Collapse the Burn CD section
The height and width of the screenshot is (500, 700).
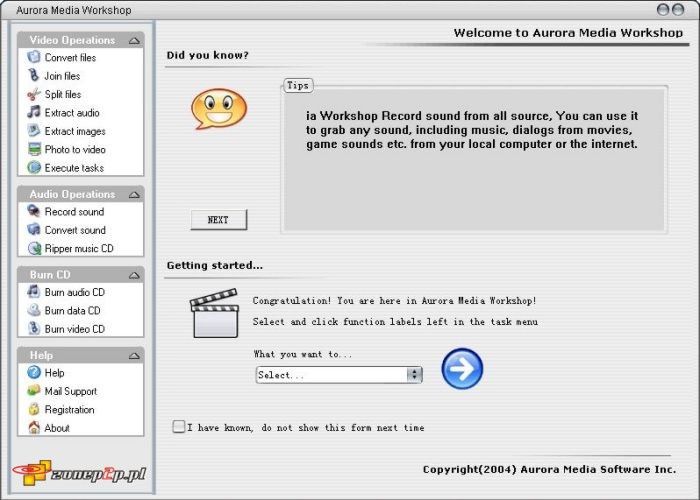click(135, 274)
